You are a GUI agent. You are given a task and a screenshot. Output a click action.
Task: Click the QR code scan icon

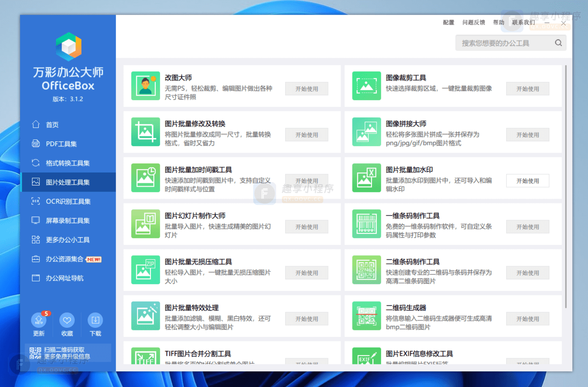[x=35, y=353]
